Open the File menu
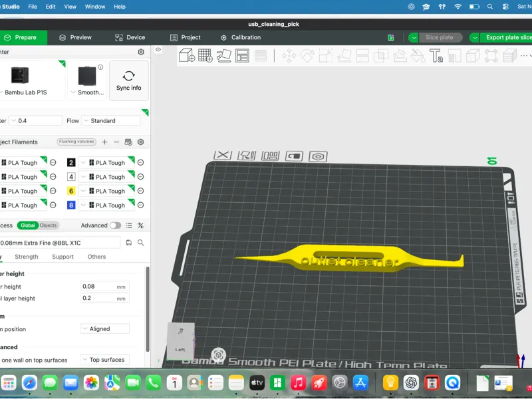This screenshot has height=399, width=532. pyautogui.click(x=33, y=7)
